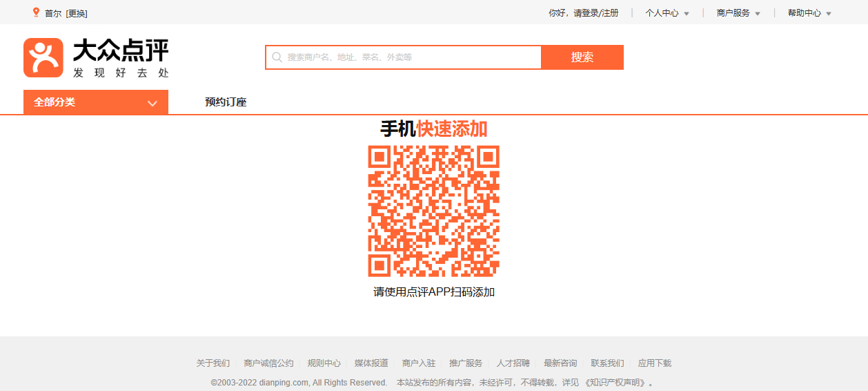Expand 全部分类 category menu
The width and height of the screenshot is (868, 391).
point(96,102)
